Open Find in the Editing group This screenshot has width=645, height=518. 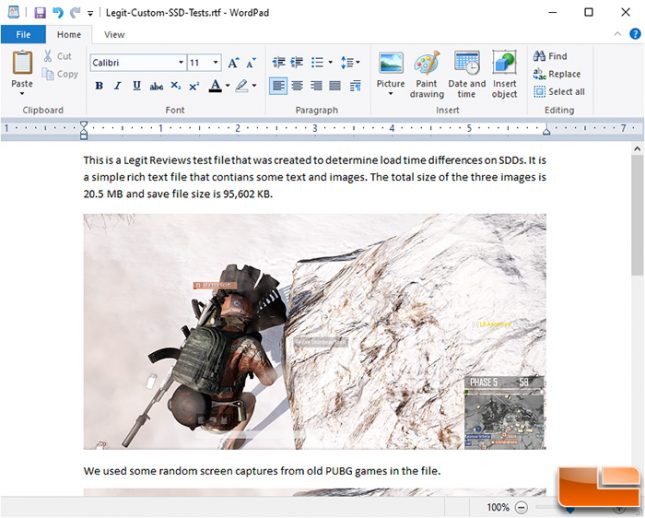550,56
